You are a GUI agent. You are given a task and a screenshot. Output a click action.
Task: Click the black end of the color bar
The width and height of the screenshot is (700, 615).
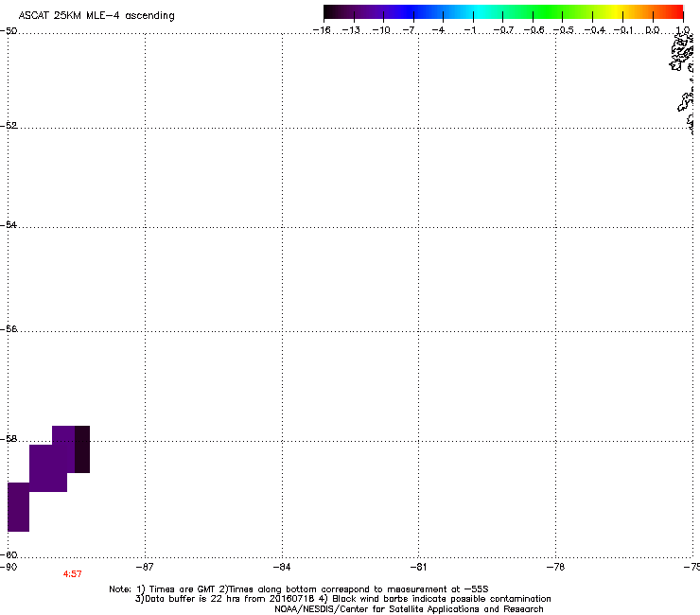[x=331, y=12]
